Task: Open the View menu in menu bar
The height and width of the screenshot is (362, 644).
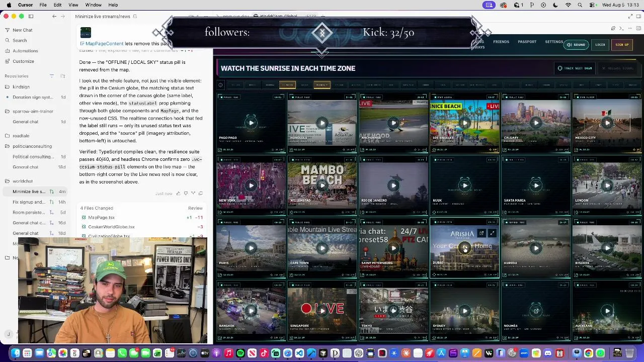Action: click(73, 5)
